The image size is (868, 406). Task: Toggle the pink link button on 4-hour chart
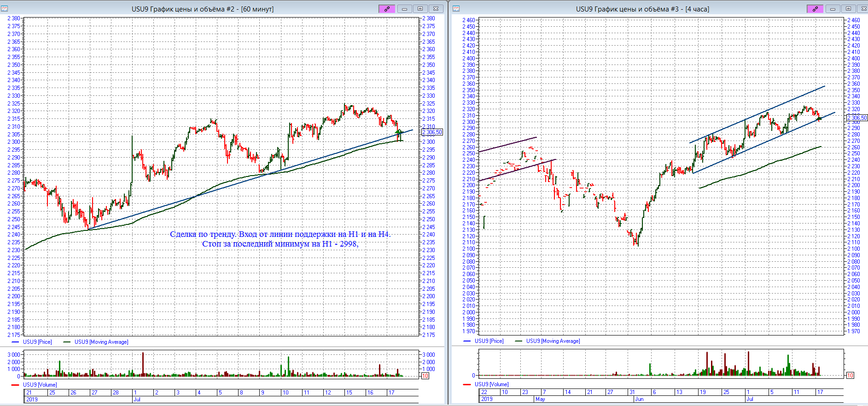click(815, 9)
